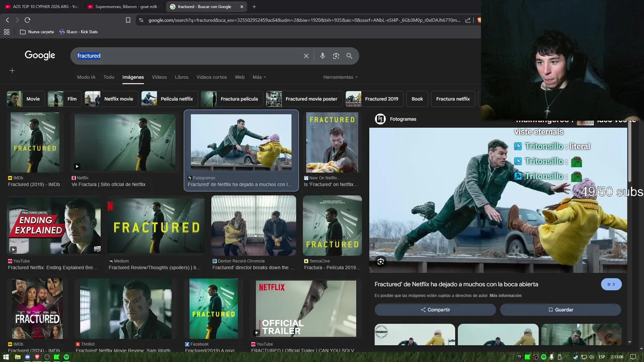644x362 pixels.
Task: Click the share icon in the address bar
Action: pos(468,20)
